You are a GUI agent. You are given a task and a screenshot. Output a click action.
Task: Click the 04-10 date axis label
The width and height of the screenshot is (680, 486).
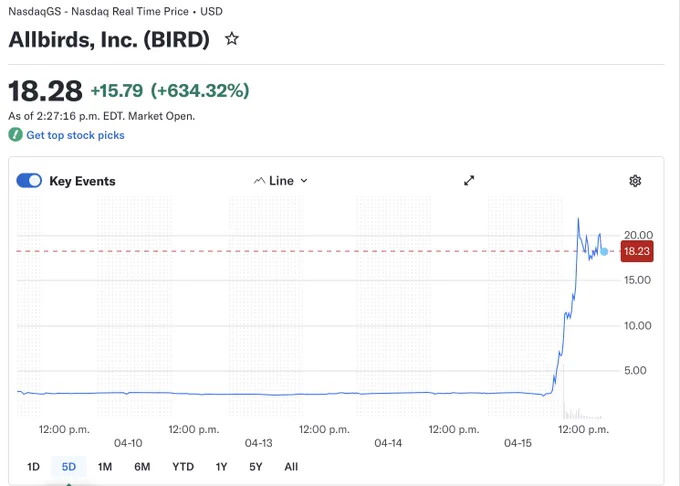(128, 443)
